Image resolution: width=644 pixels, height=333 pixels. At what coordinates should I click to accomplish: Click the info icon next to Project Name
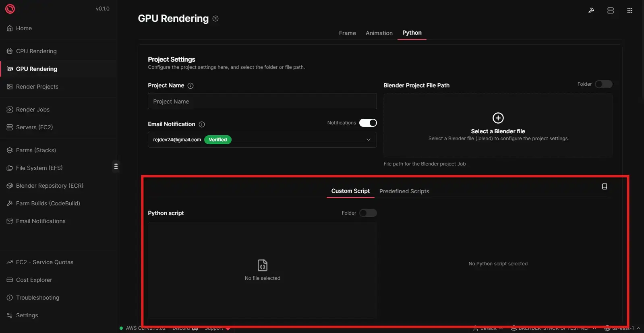(191, 86)
